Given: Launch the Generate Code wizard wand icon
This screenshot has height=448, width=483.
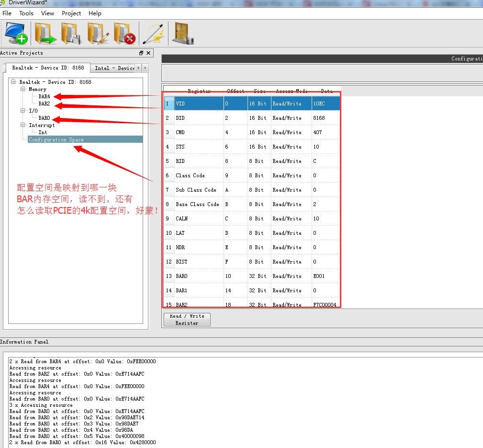Looking at the screenshot, I should pos(153,33).
